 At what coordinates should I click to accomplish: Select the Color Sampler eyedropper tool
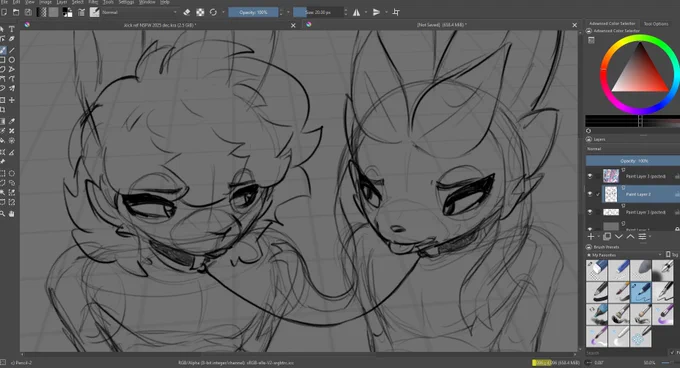[x=12, y=121]
